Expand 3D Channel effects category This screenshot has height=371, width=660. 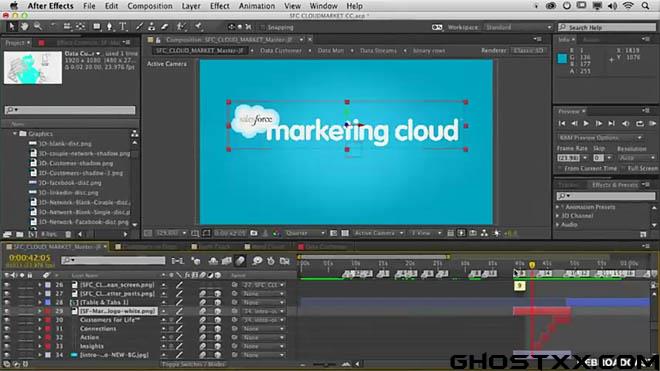[x=558, y=216]
